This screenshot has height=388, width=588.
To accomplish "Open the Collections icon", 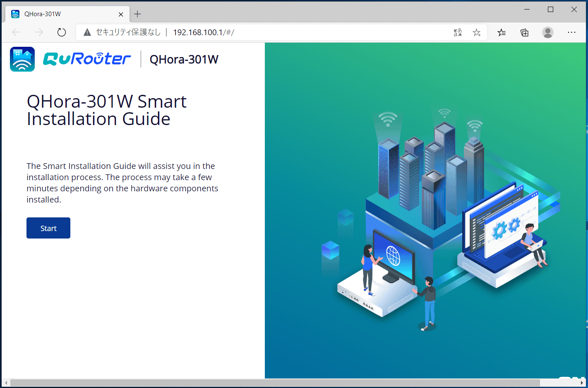I will [x=524, y=32].
